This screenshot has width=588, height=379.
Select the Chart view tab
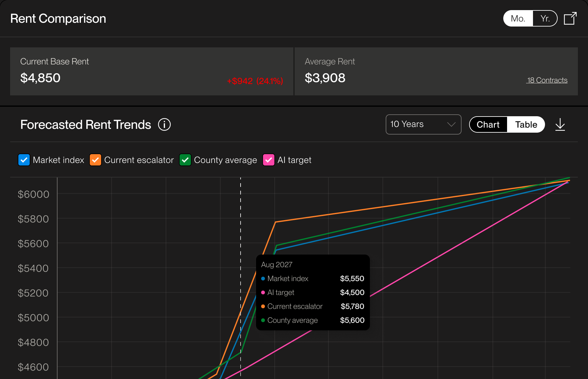click(488, 124)
